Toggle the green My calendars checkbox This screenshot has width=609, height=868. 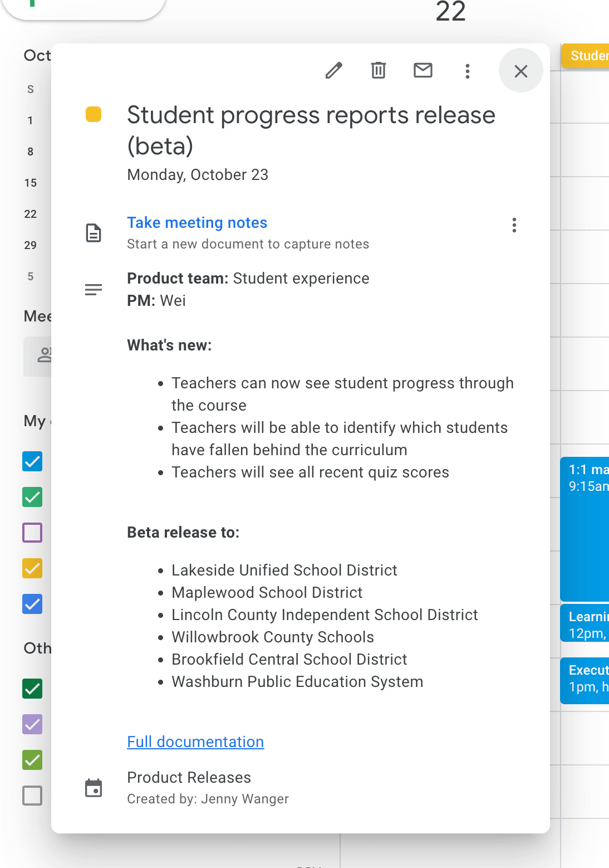tap(32, 497)
